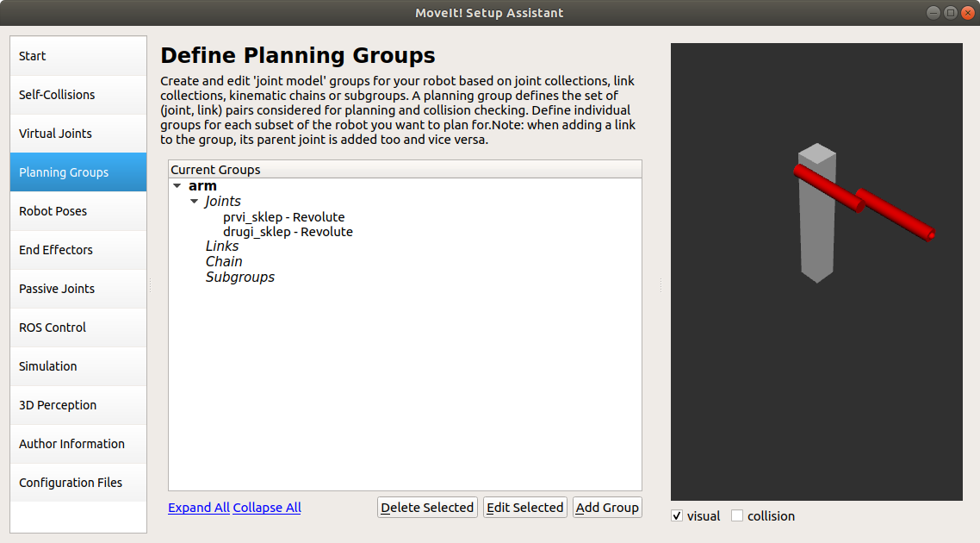Enable the collision display checkbox
The width and height of the screenshot is (980, 543).
pyautogui.click(x=737, y=515)
